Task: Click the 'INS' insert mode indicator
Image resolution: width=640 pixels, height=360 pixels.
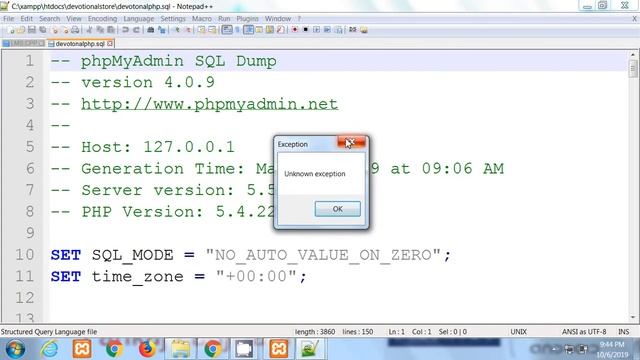Action: (623, 332)
